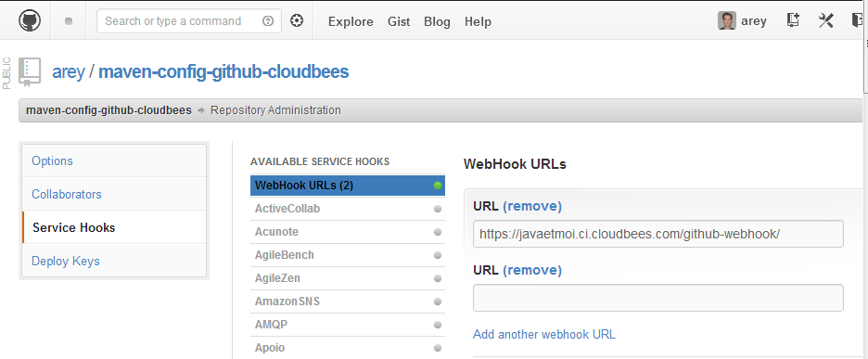Open GitHub home via Octocat logo
This screenshot has width=868, height=359.
(x=30, y=21)
